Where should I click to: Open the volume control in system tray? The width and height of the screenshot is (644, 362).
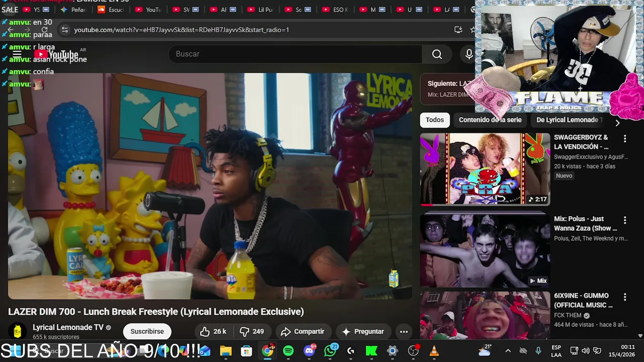pos(586,351)
